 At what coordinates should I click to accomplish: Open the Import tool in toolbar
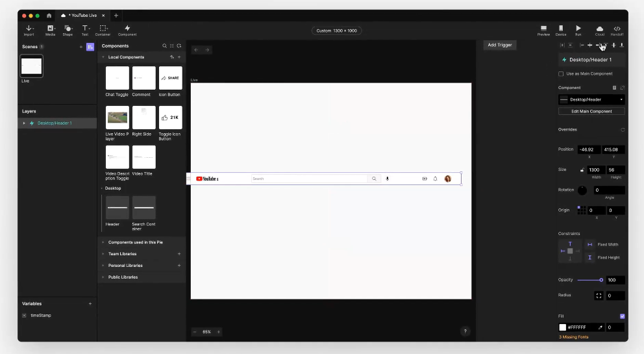tap(29, 29)
